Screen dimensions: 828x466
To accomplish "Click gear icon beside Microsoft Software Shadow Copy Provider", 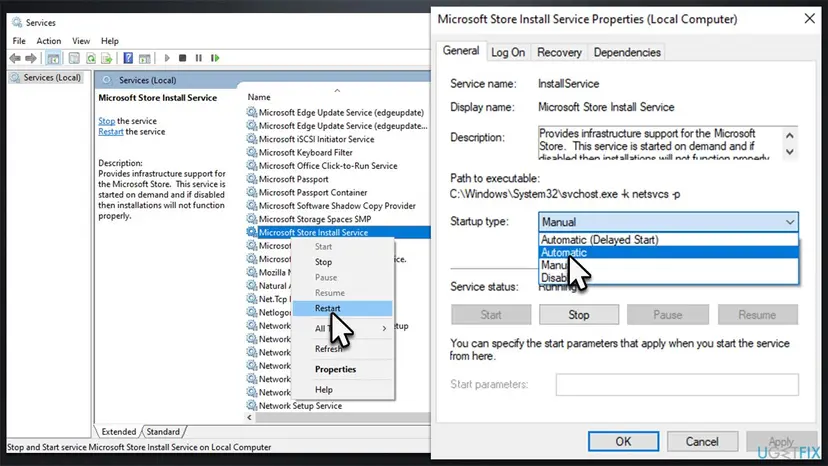I will click(252, 206).
